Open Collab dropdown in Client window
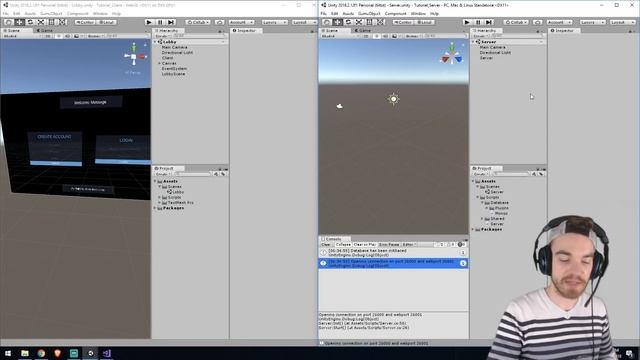The width and height of the screenshot is (640, 360). point(198,22)
